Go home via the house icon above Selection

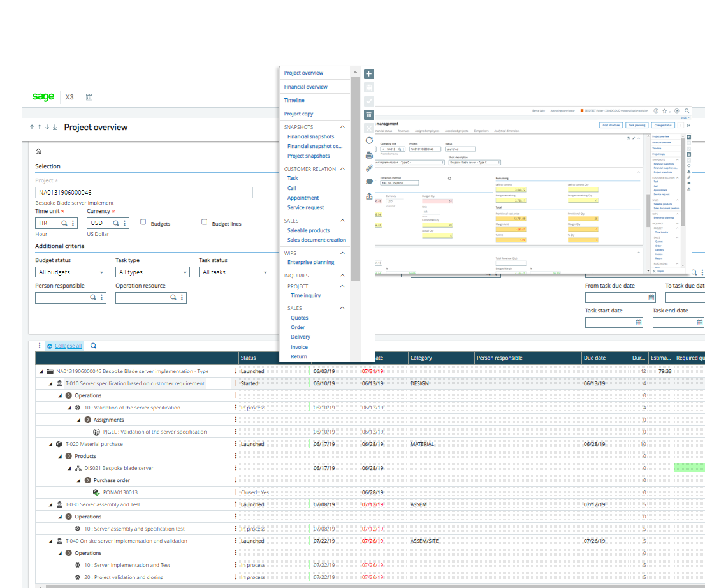click(x=39, y=149)
